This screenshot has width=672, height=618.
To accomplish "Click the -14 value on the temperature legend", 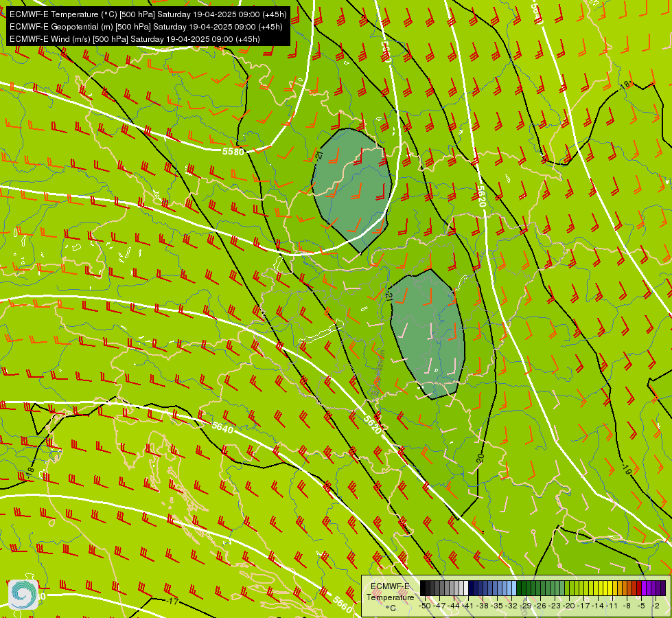I will pos(598,606).
